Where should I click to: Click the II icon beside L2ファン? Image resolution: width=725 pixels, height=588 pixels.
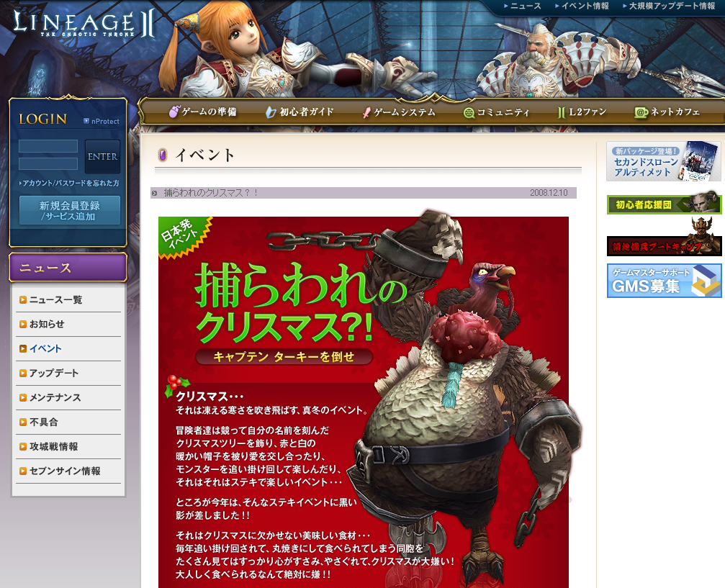tap(562, 112)
